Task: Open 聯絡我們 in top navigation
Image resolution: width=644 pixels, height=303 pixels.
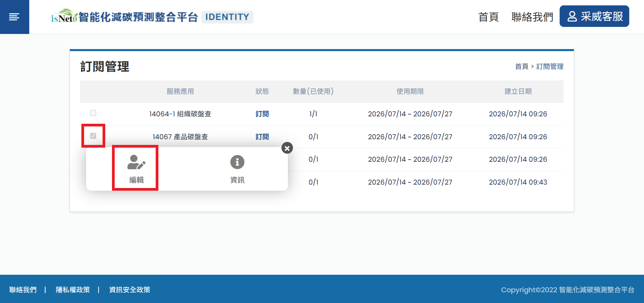Action: (532, 17)
